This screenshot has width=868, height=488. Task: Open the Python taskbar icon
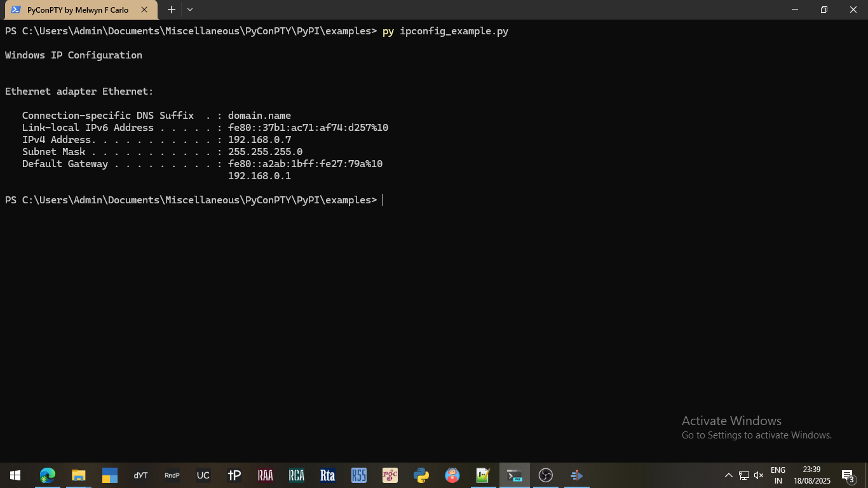[421, 475]
